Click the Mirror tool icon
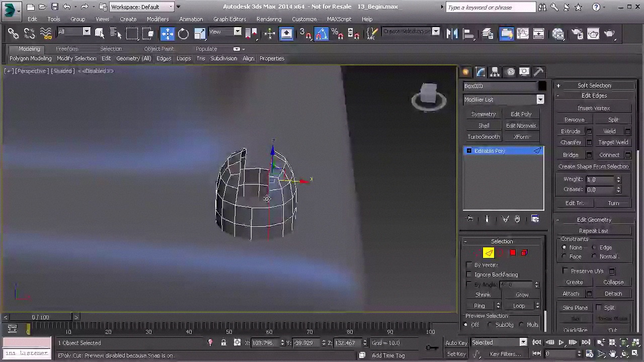Screen dimensions: 644x362 pyautogui.click(x=452, y=34)
